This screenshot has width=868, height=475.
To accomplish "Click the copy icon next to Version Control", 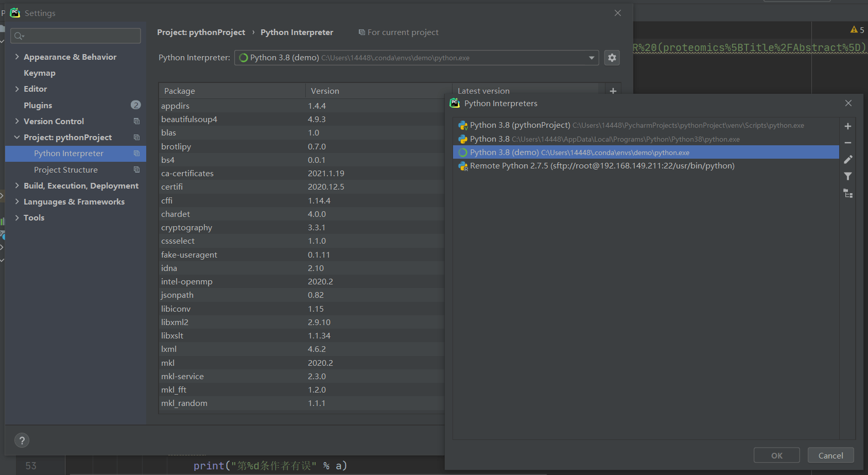I will click(136, 121).
